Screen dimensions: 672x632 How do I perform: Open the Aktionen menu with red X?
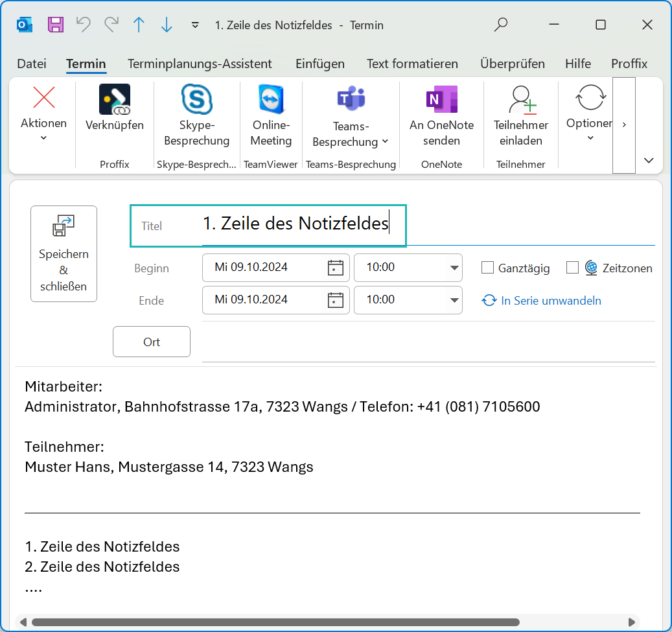pyautogui.click(x=43, y=113)
